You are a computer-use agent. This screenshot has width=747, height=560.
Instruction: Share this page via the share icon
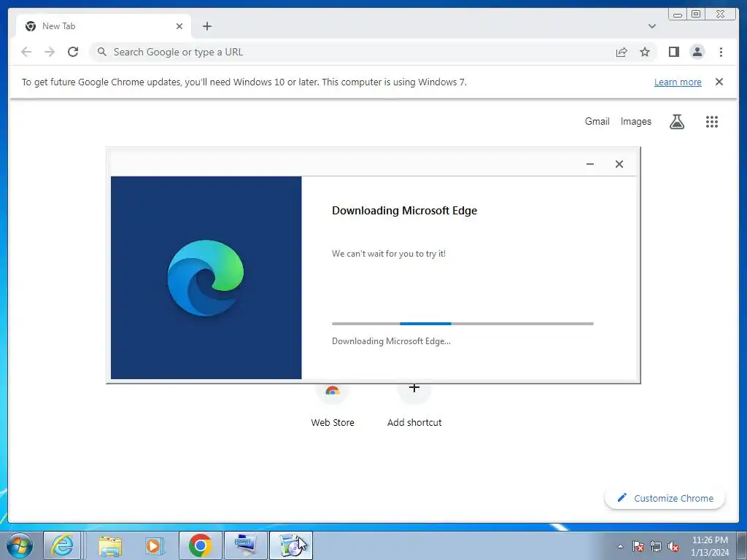622,52
